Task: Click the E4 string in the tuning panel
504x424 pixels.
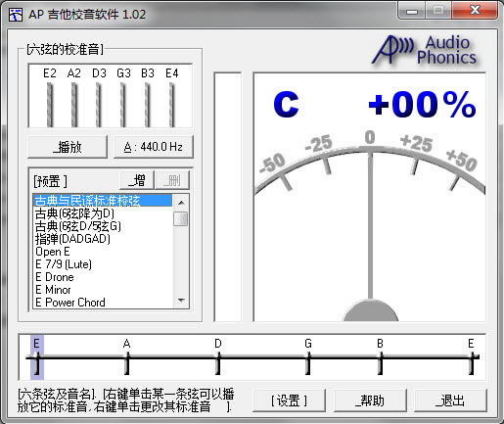Action: point(172,105)
